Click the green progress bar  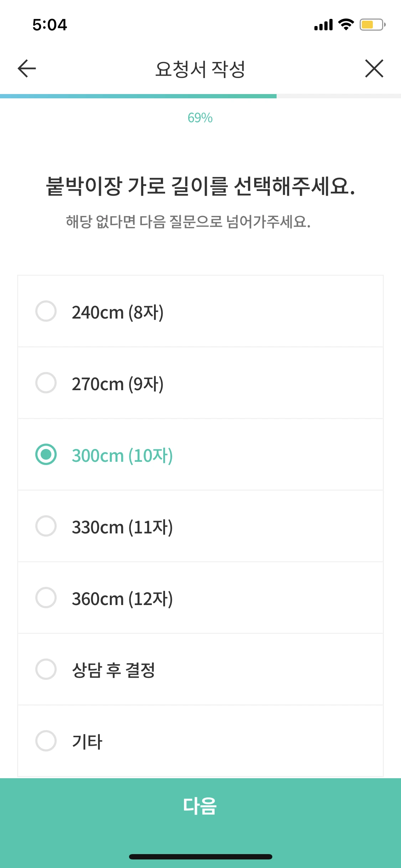[x=138, y=95]
